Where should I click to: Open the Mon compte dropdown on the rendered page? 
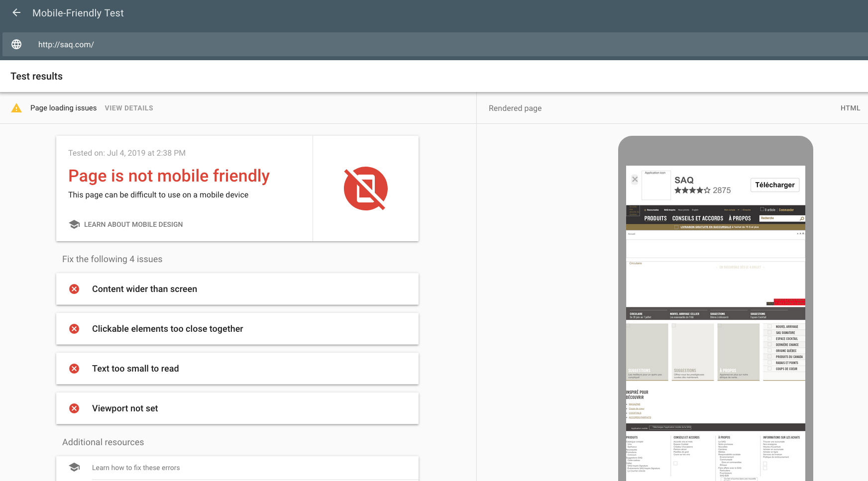(730, 210)
